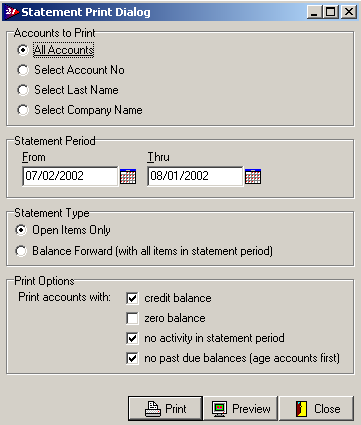Open statement Preview
Viewport: 361px width, 425px height.
241,408
